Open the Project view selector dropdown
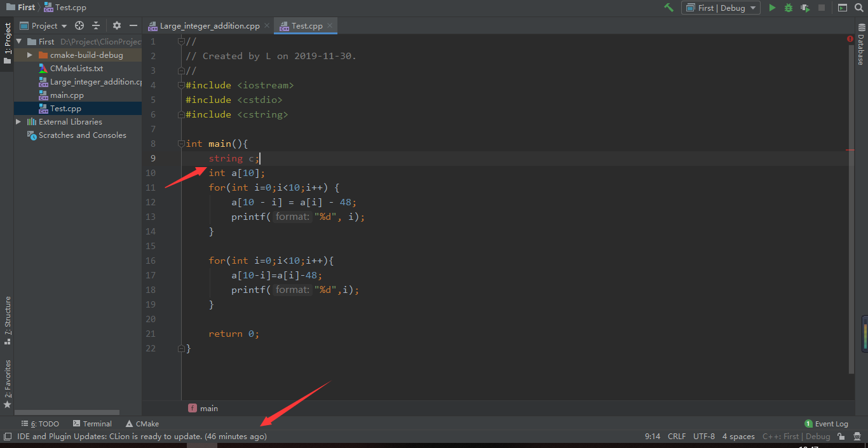 pyautogui.click(x=43, y=25)
